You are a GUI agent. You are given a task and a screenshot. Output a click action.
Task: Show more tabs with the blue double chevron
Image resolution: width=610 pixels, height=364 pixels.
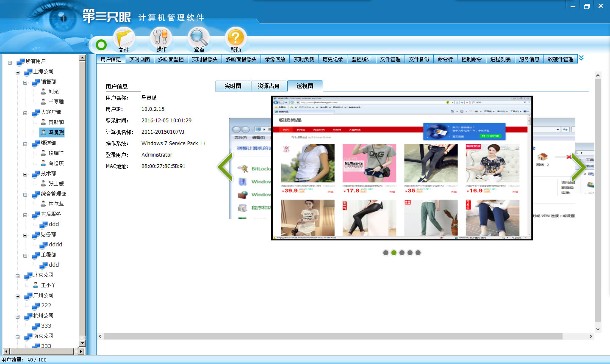581,58
